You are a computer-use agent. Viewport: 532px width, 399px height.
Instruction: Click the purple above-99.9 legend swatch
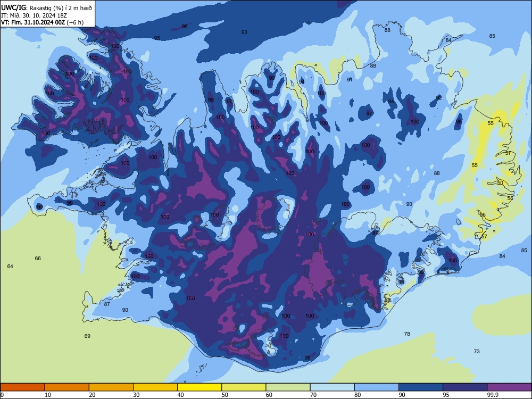(509, 387)
